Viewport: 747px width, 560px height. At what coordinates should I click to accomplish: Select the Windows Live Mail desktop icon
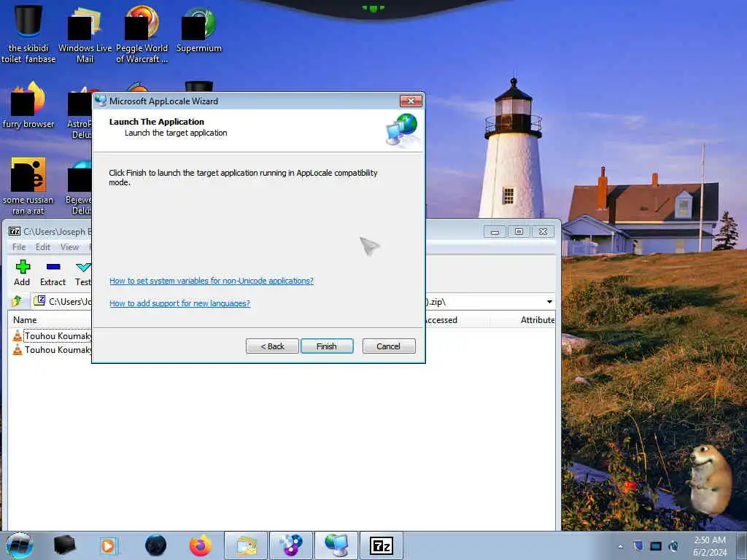tap(85, 34)
